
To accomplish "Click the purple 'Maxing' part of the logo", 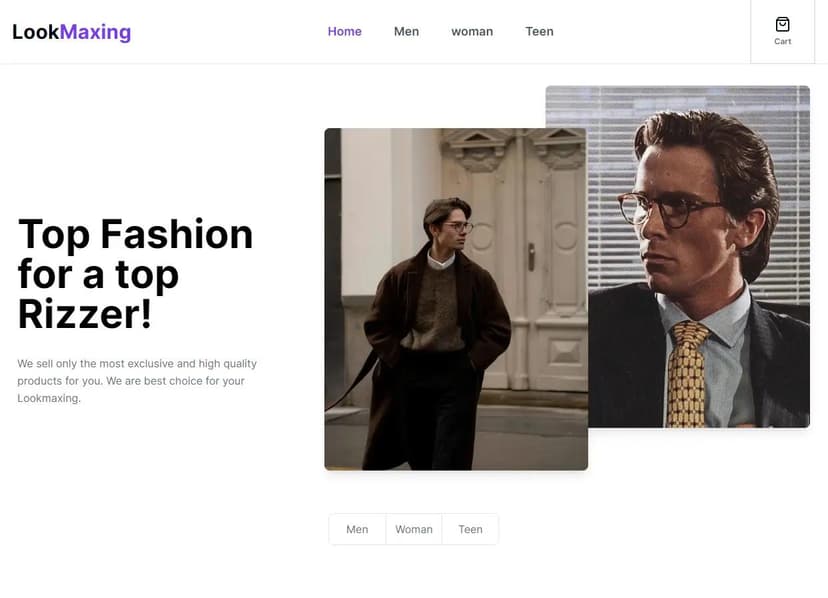I will [x=95, y=32].
